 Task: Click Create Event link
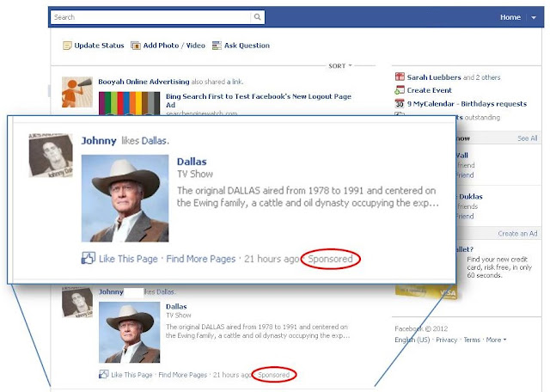coord(430,90)
